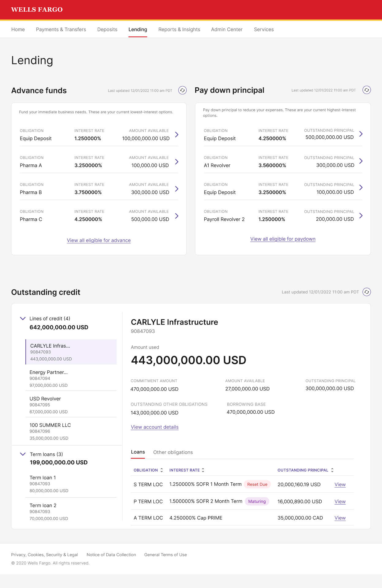The width and height of the screenshot is (382, 588).
Task: Select CARLYLE Infras... credit line
Action: [x=71, y=352]
